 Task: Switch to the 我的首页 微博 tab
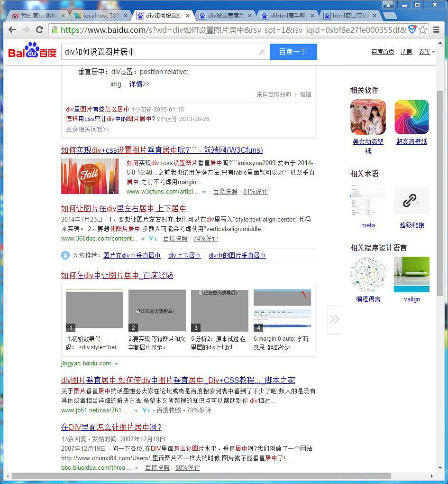tap(38, 16)
